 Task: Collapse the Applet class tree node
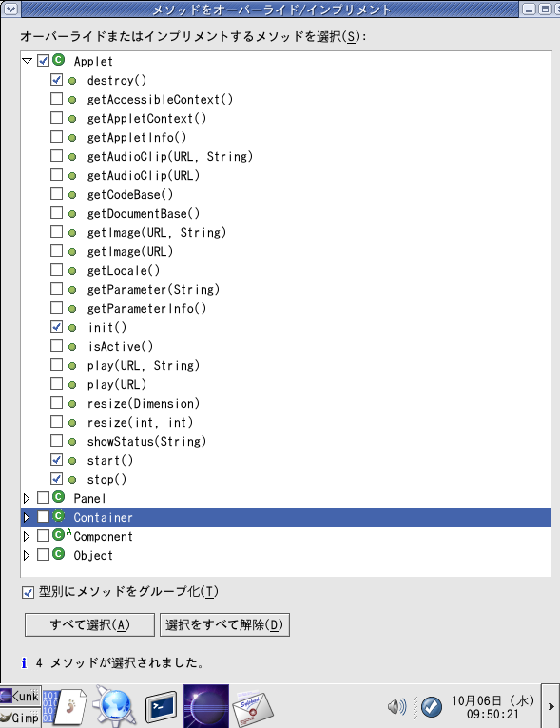click(27, 61)
